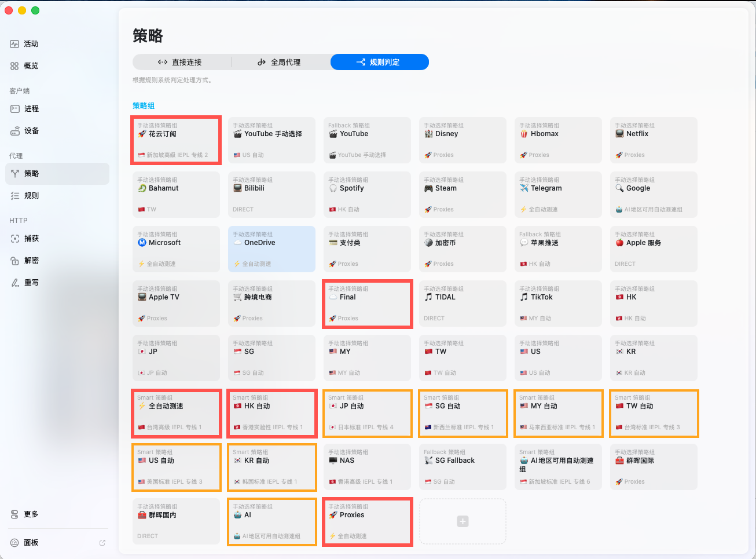Open the Bilibili policy group card
The width and height of the screenshot is (756, 559).
[271, 195]
